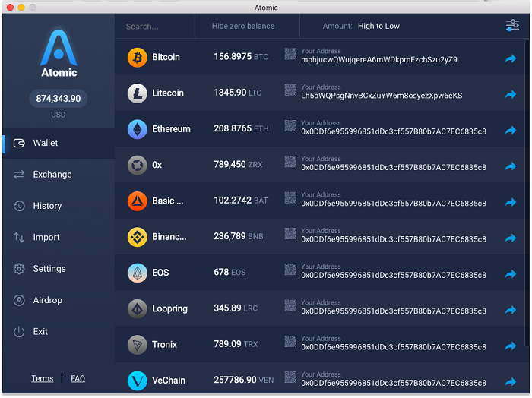Click the 208.8765 ETH balance
The width and height of the screenshot is (532, 398).
[x=241, y=128]
